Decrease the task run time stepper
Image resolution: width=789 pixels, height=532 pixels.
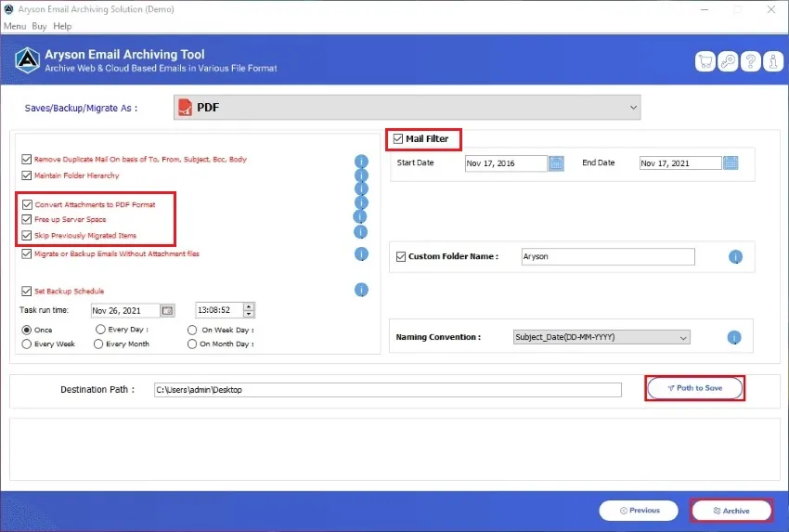[x=249, y=314]
